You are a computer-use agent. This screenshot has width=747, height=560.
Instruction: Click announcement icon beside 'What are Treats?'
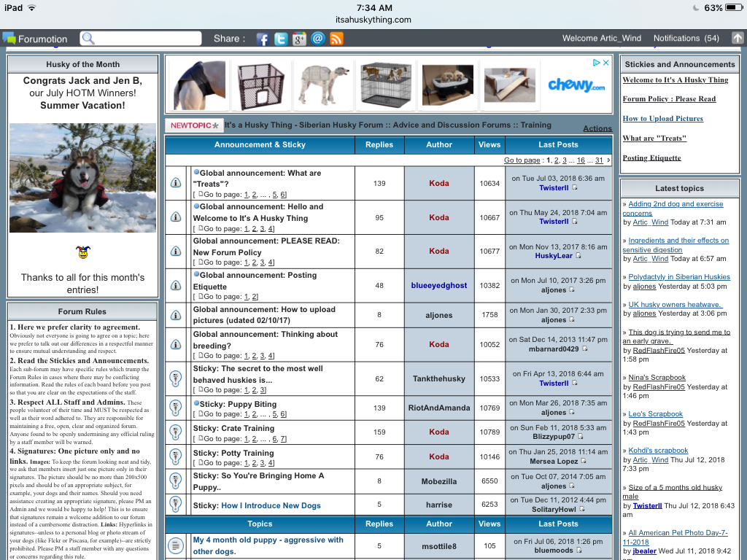[x=176, y=183]
